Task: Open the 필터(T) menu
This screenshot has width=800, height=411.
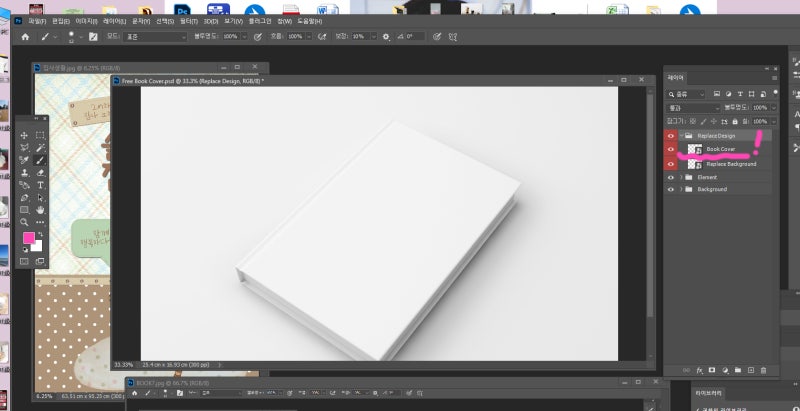Action: click(x=189, y=20)
